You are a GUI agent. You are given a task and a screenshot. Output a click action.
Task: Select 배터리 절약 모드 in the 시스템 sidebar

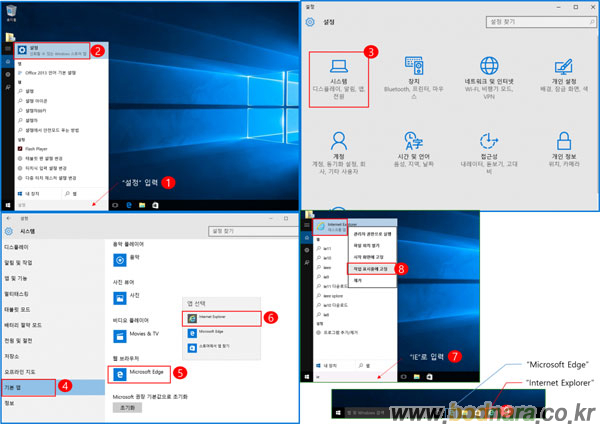click(x=23, y=325)
